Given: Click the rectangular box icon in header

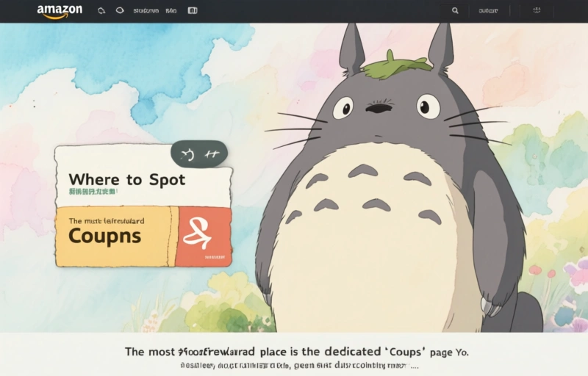Looking at the screenshot, I should click(193, 11).
